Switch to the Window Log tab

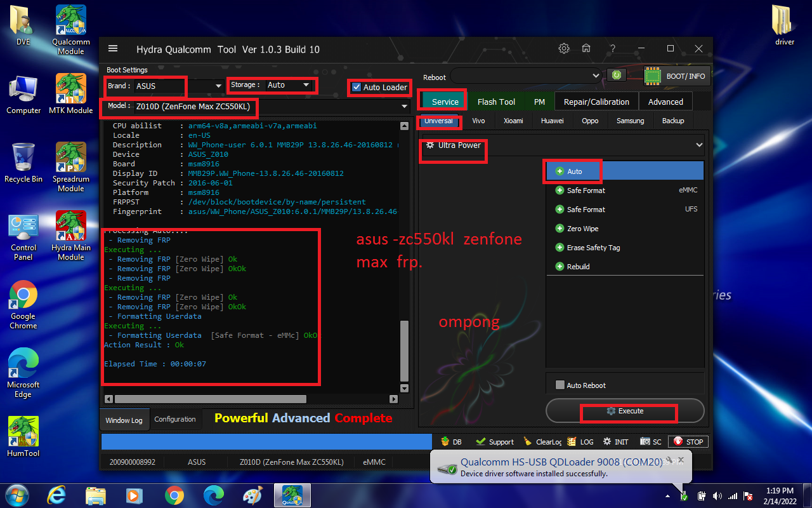coord(124,420)
